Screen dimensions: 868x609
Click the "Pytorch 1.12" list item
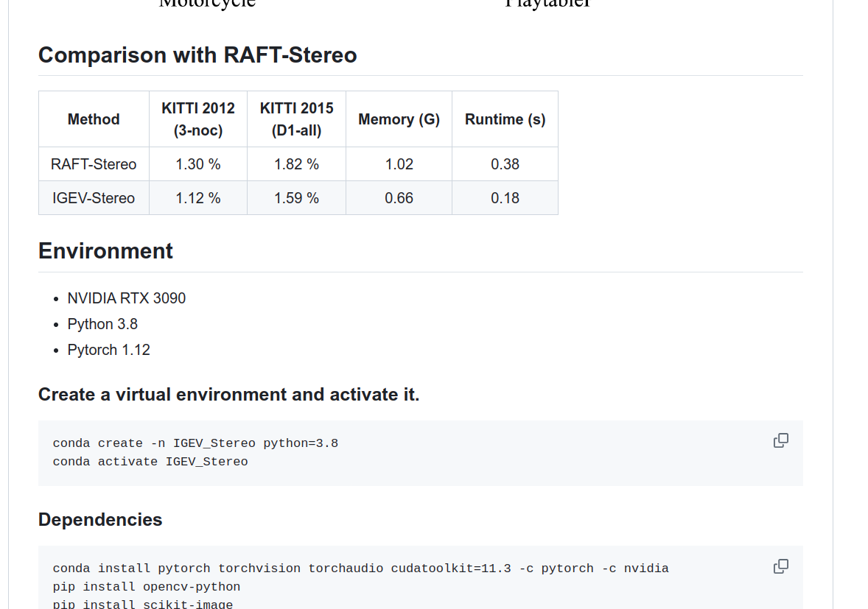click(109, 350)
